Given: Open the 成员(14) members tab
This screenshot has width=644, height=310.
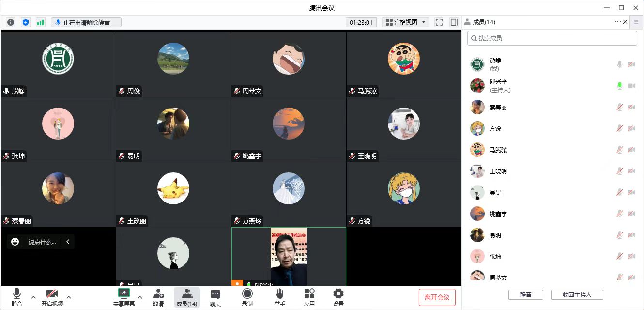Looking at the screenshot, I should [186, 297].
